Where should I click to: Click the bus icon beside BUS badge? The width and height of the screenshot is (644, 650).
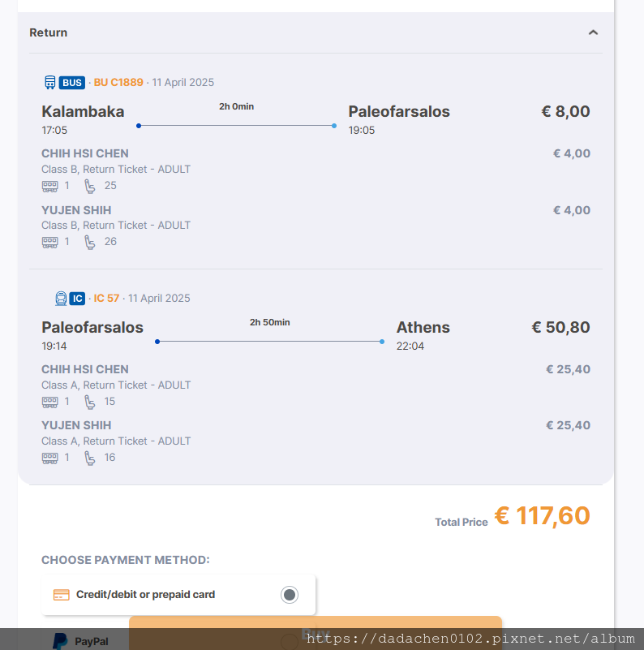tap(49, 83)
